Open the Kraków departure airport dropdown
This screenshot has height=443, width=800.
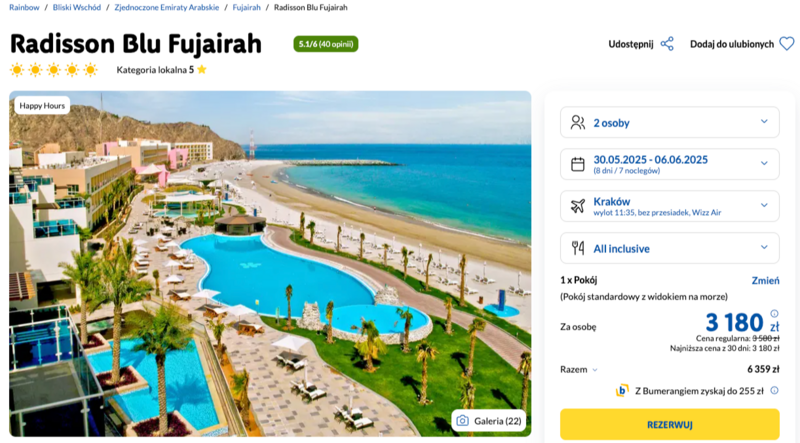669,206
